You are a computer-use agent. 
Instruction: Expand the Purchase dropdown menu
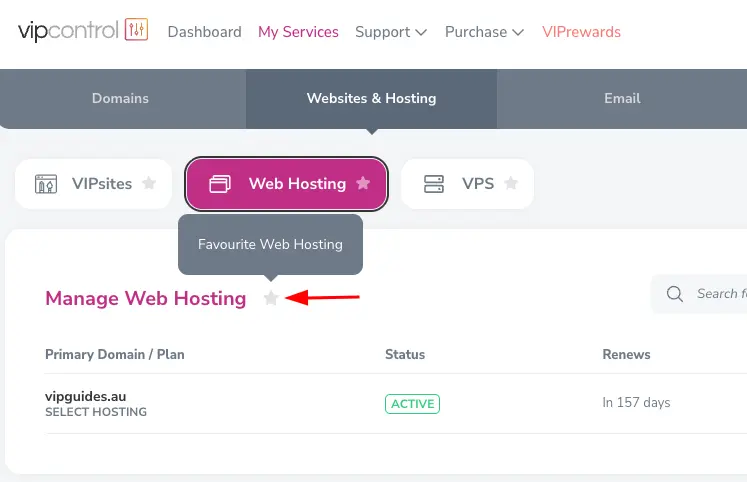484,32
